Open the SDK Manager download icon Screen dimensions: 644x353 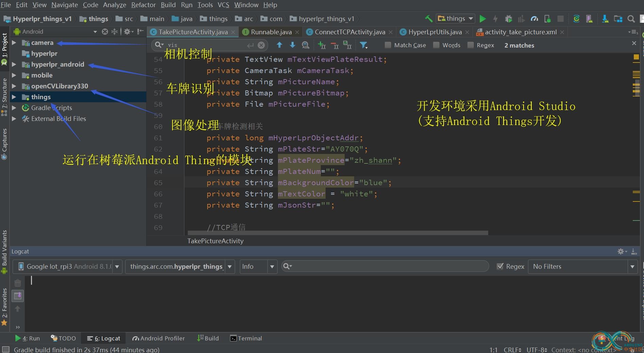click(x=605, y=19)
